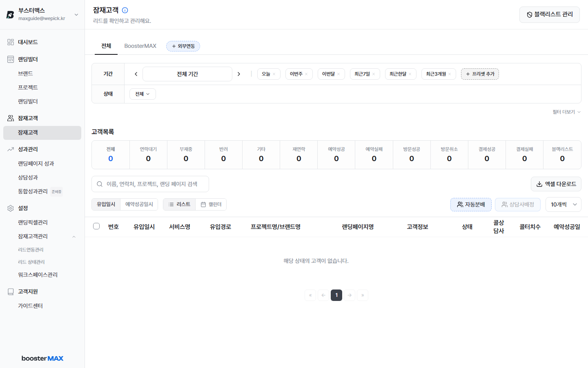
Task: Click the 고객지원 book icon
Action: (x=11, y=292)
